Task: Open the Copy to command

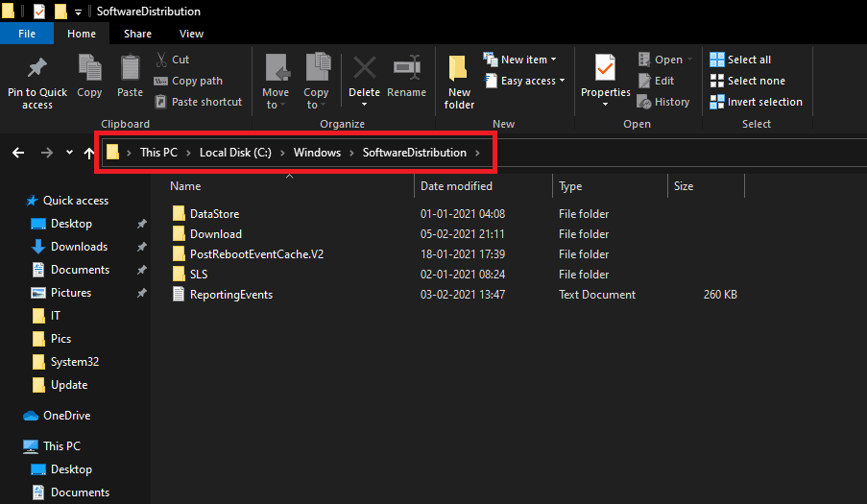Action: 316,82
